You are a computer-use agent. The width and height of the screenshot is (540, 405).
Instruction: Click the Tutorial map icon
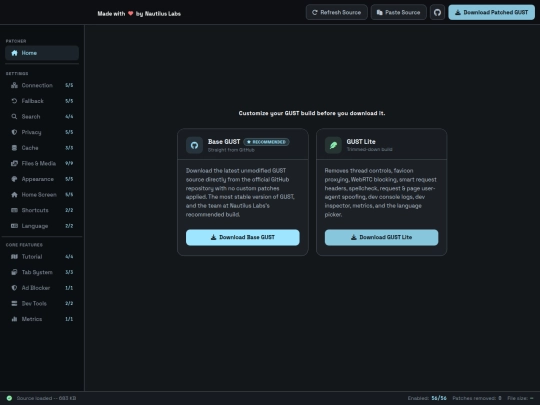point(14,257)
